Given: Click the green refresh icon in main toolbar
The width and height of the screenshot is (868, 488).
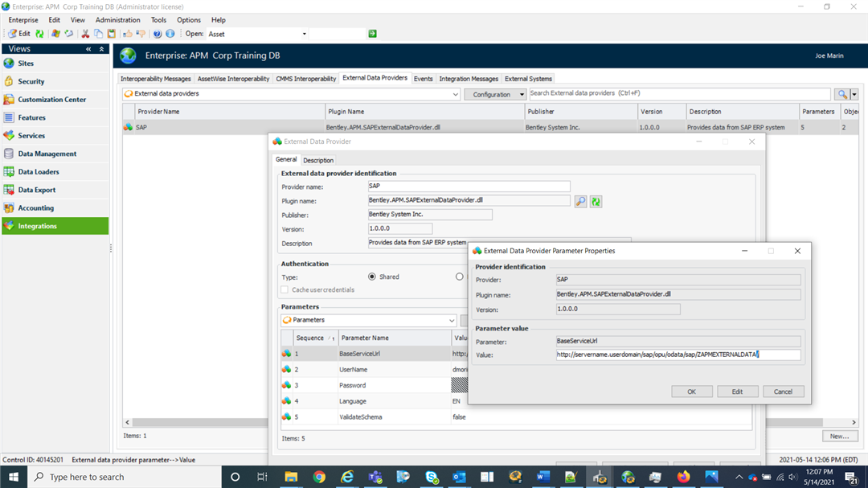Looking at the screenshot, I should pos(40,34).
